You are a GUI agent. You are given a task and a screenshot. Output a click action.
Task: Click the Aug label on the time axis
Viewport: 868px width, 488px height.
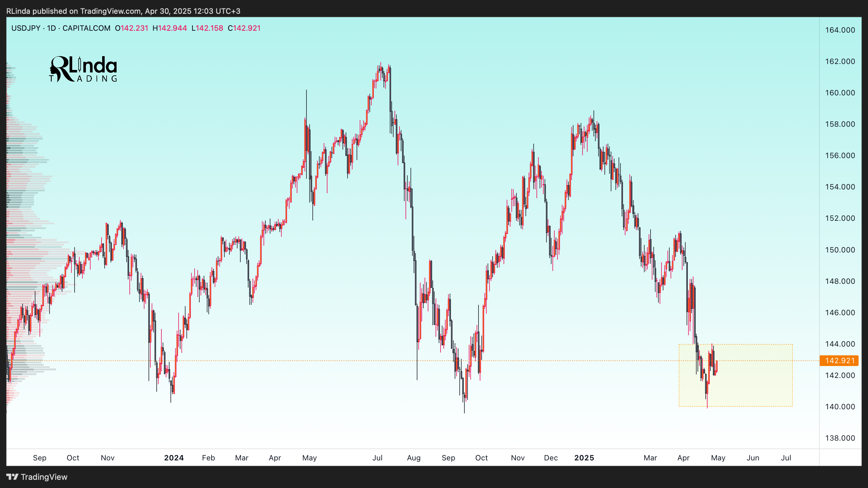click(x=414, y=458)
